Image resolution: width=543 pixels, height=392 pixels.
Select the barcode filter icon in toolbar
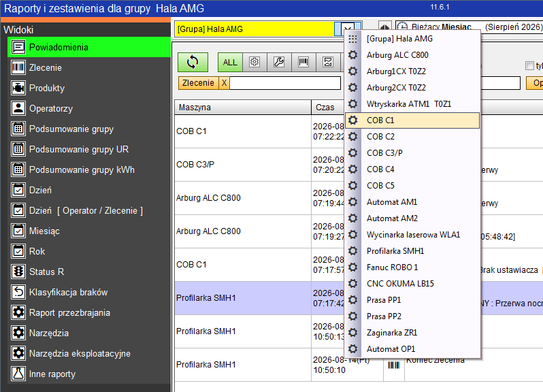pos(303,63)
